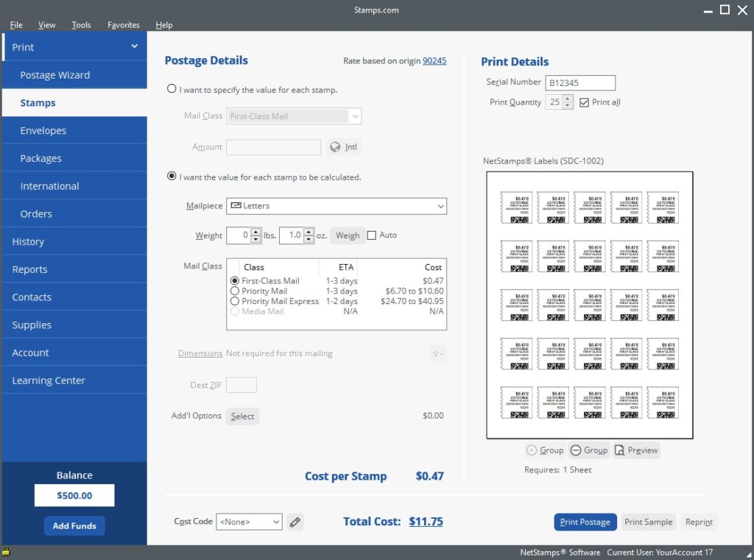Click the Total Cost $11.75 link

[426, 522]
